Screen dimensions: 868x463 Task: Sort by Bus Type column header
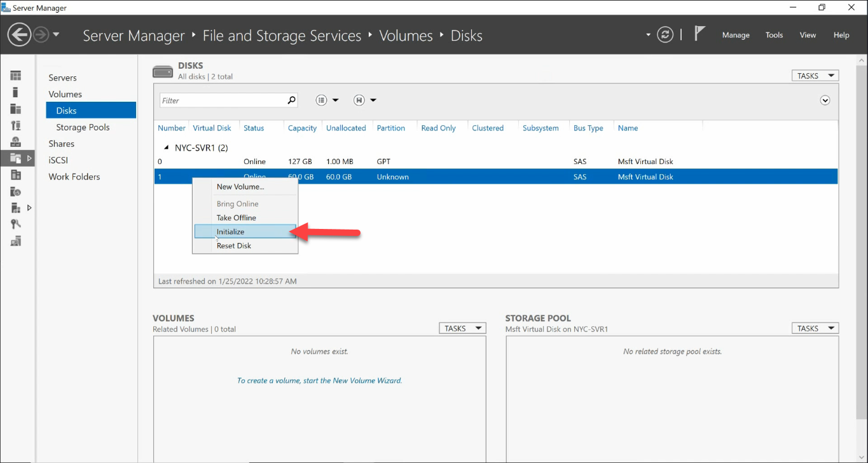[x=588, y=128]
